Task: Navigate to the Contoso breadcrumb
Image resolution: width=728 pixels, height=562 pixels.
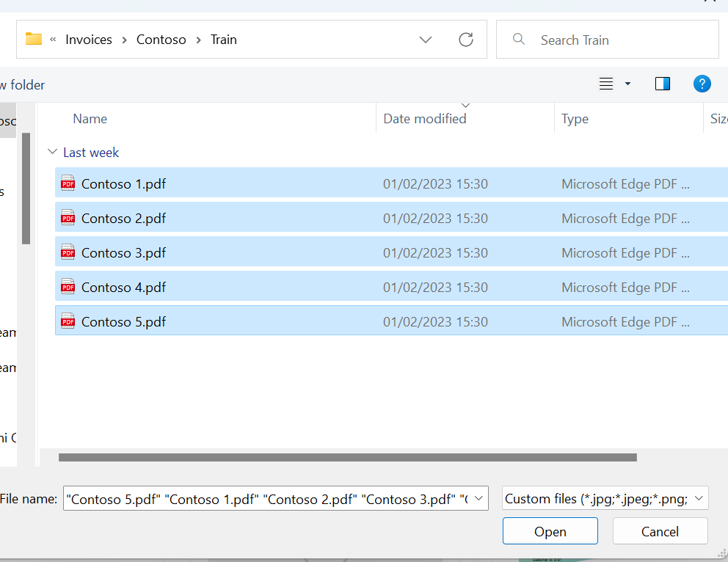Action: [x=161, y=40]
